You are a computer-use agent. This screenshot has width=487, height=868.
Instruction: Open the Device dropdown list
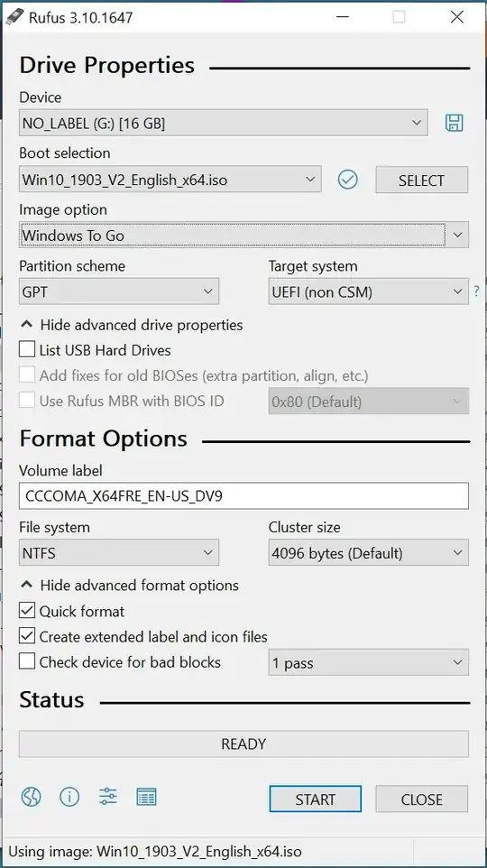[x=223, y=123]
